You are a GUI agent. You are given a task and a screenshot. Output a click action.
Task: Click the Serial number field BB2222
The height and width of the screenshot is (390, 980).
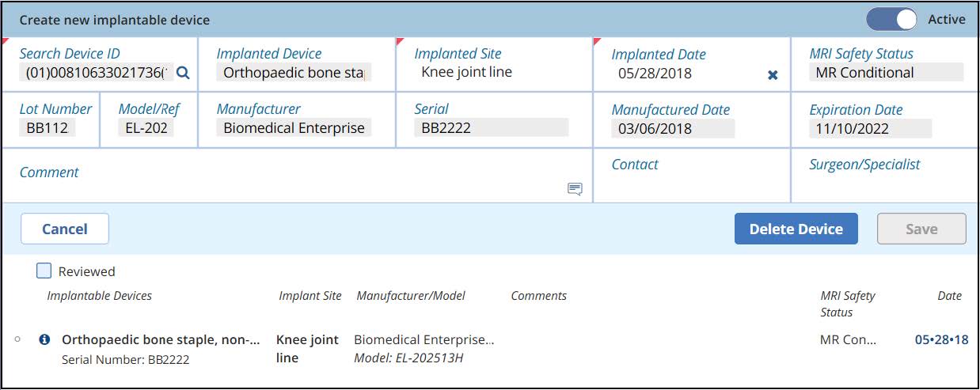491,128
